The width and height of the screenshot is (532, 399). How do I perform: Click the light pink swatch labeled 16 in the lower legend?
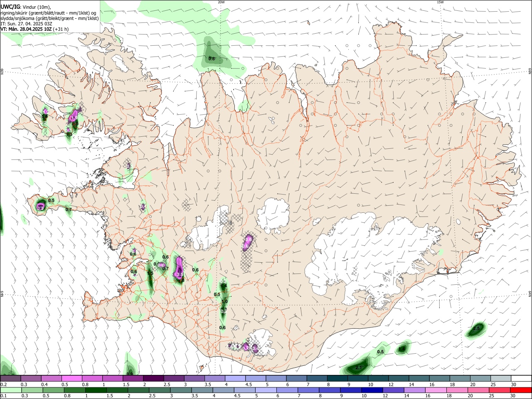pos(435,390)
